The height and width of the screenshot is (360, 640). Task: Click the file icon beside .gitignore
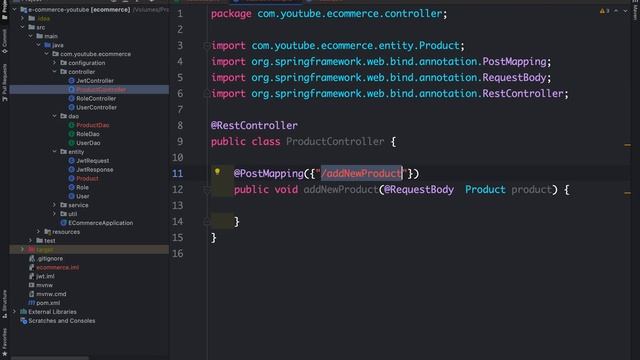[31, 258]
